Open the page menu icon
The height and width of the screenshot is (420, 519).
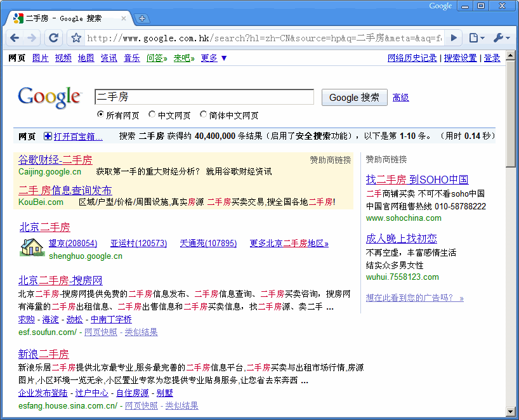tap(476, 38)
